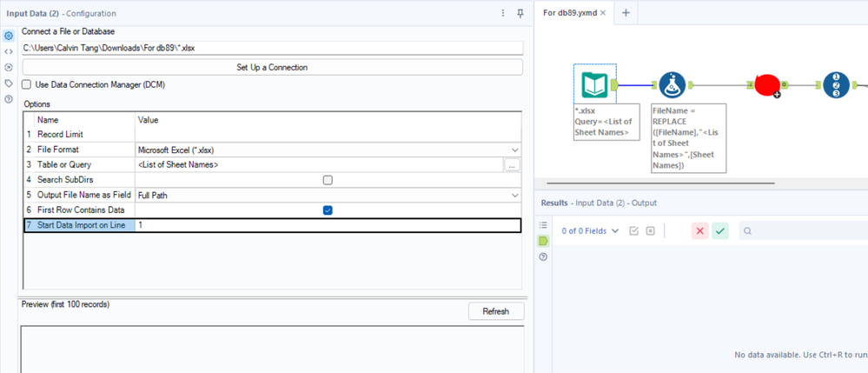Viewport: 868px width, 373px height.
Task: Open the XML view angle-brackets icon
Action: [x=9, y=51]
